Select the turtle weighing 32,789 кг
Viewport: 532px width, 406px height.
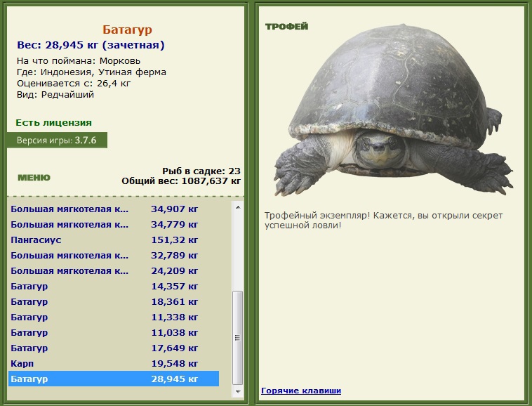tap(114, 255)
